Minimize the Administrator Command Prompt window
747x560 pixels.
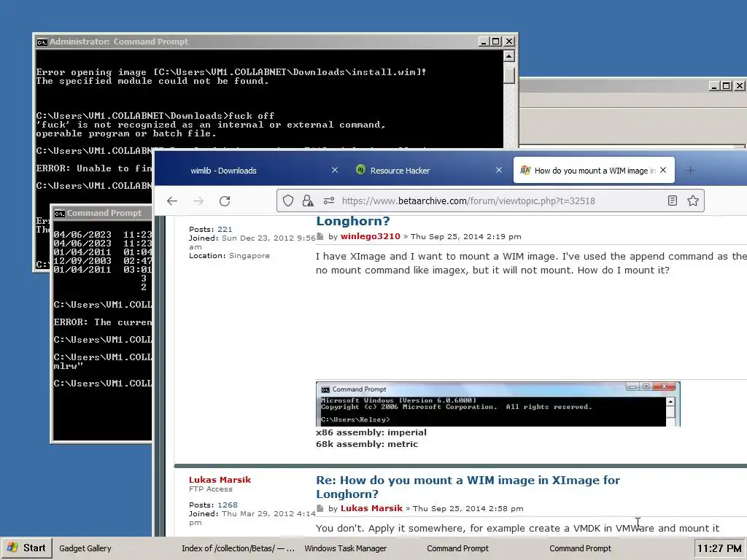tap(484, 42)
